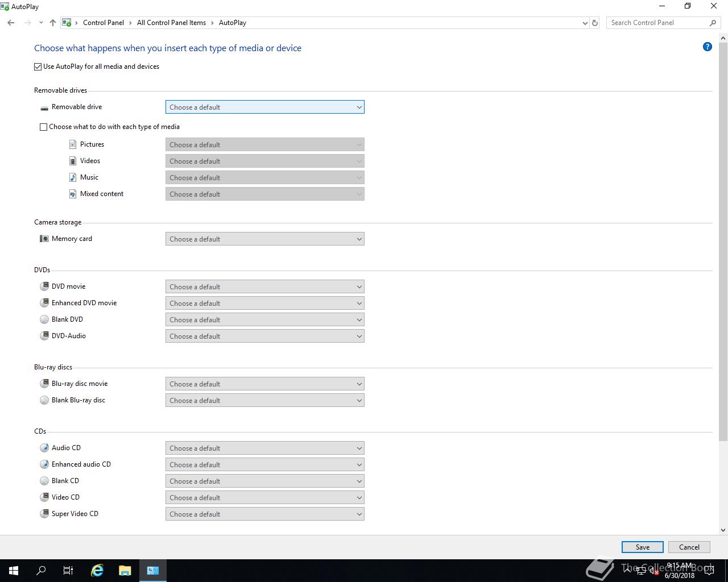The width and height of the screenshot is (728, 582).
Task: Click the Enhanced audio CD icon
Action: [44, 464]
